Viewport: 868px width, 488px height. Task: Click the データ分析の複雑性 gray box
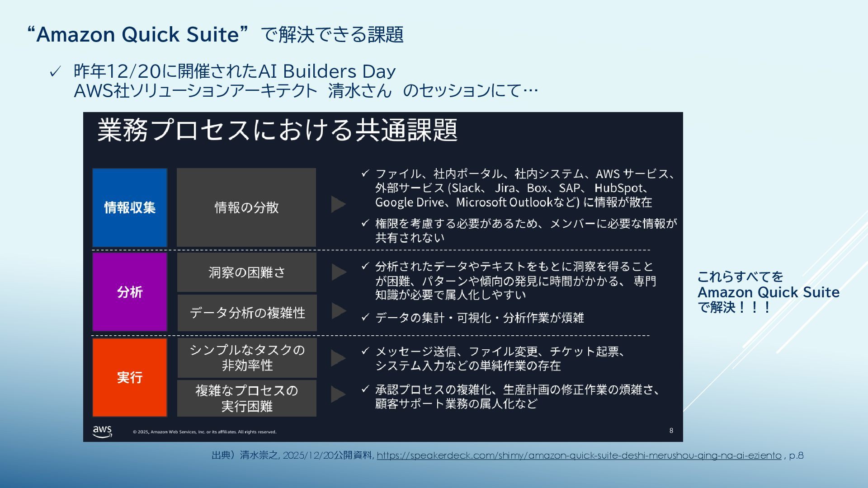click(247, 313)
